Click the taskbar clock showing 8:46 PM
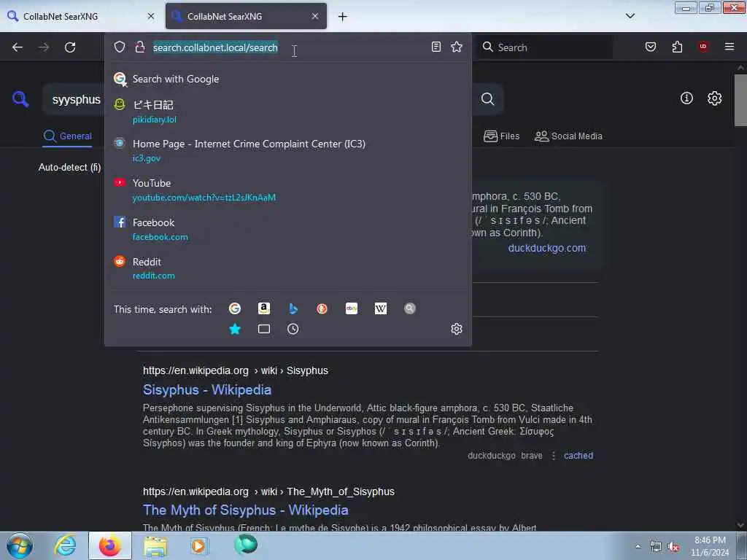This screenshot has height=560, width=747. 710,546
